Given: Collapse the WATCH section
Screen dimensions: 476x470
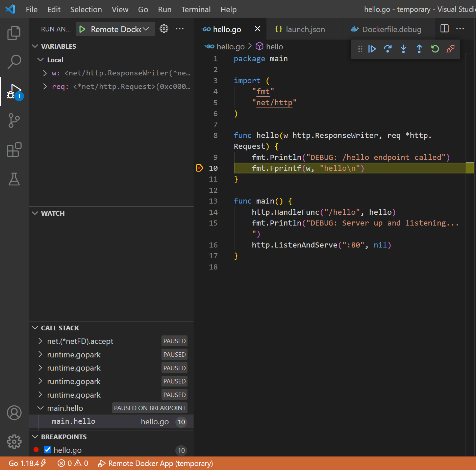Looking at the screenshot, I should pyautogui.click(x=35, y=213).
